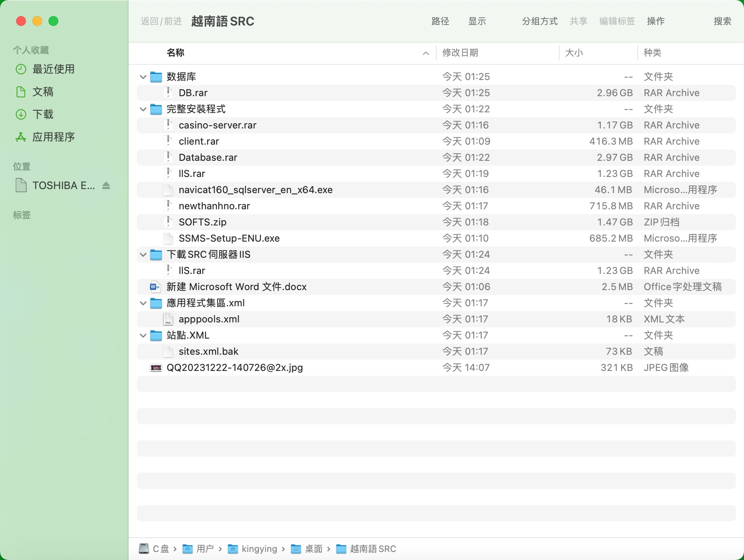
Task: Sort by 种类 column header
Action: [653, 53]
